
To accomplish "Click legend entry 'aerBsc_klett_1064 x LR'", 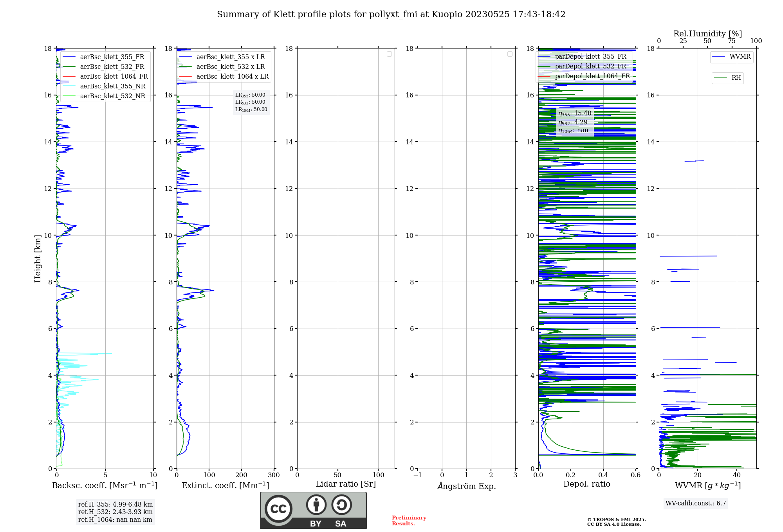I will [x=224, y=77].
